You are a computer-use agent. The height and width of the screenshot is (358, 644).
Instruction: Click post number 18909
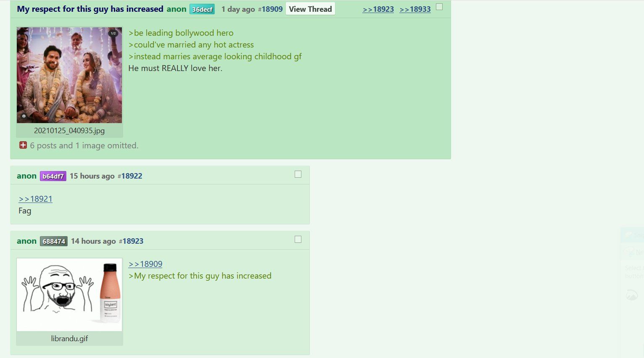(272, 9)
